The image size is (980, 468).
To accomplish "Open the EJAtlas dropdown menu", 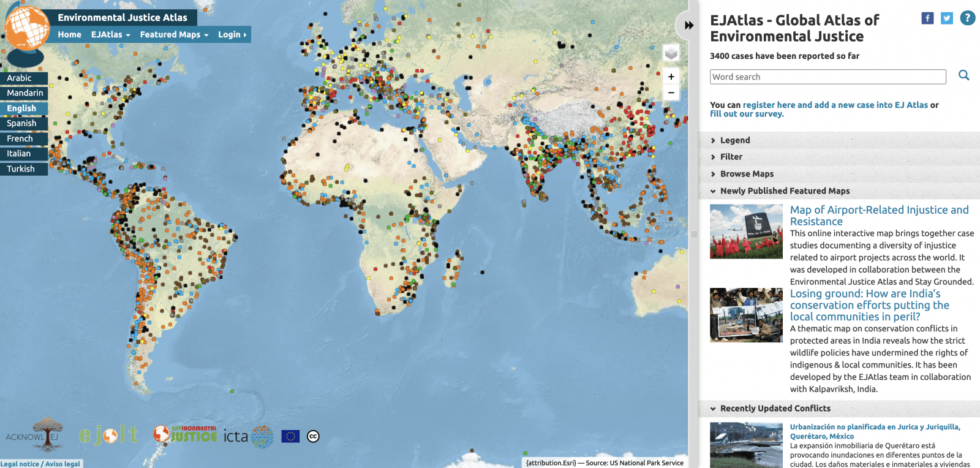I will 110,34.
